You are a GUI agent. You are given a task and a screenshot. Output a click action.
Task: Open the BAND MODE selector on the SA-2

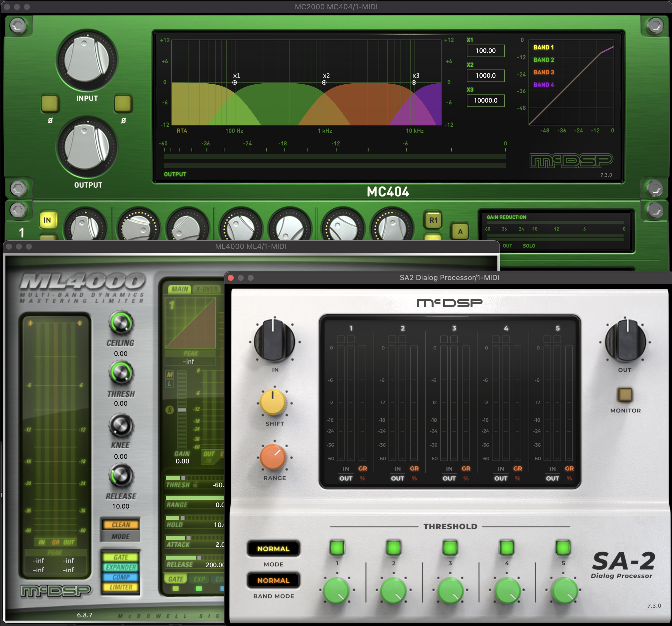click(273, 581)
